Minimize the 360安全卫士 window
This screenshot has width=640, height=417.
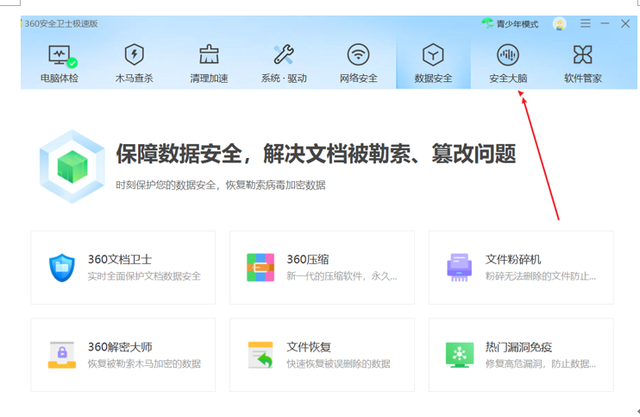pyautogui.click(x=605, y=24)
